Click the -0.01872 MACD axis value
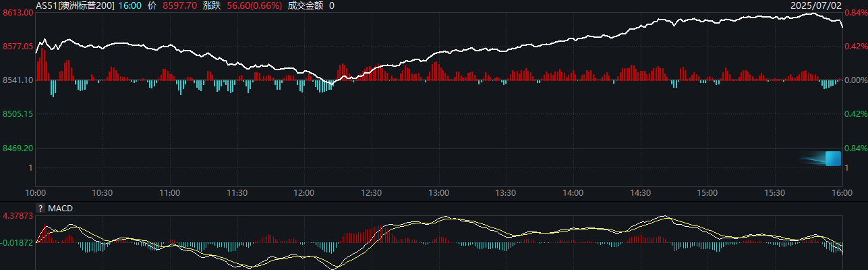 18,242
